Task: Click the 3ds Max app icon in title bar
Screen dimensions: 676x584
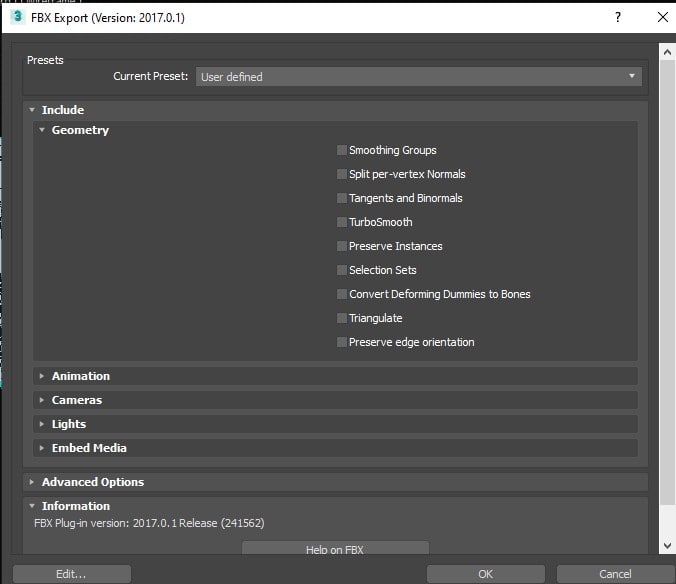Action: point(17,17)
